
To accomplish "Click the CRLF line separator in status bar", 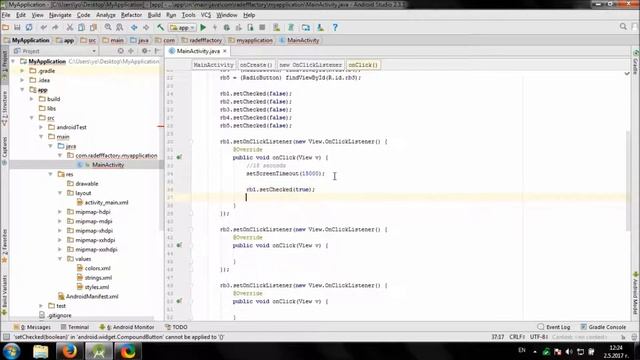I will 517,337.
